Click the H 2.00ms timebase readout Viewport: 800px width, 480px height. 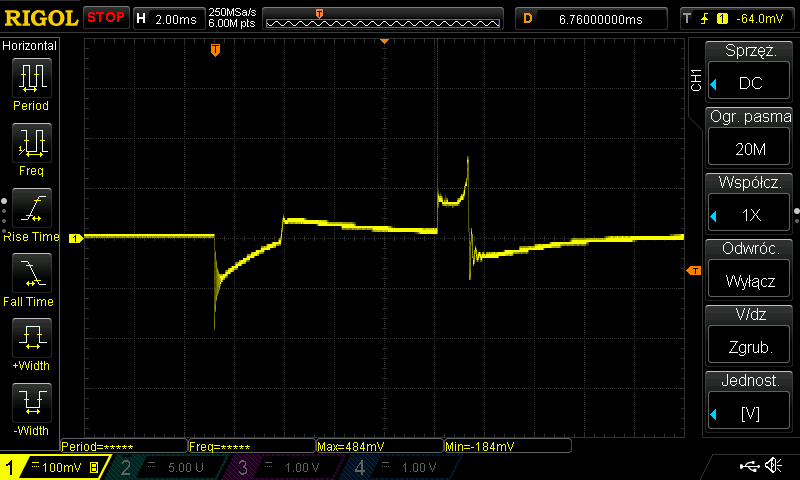(x=169, y=19)
